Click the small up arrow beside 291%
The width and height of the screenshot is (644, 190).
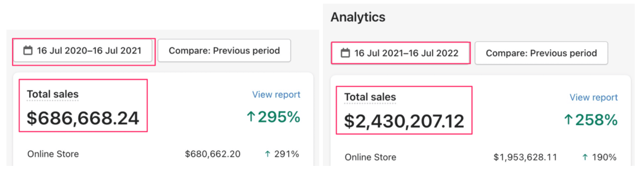pos(267,154)
